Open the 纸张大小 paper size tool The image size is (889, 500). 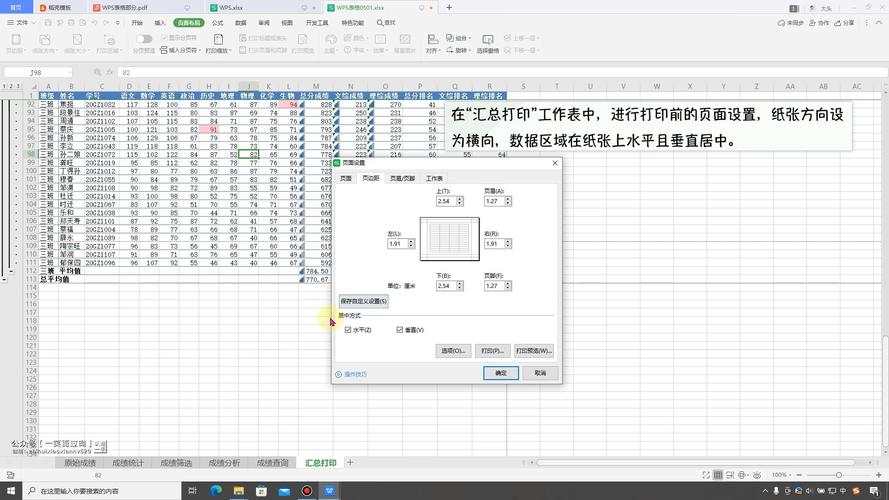point(77,43)
